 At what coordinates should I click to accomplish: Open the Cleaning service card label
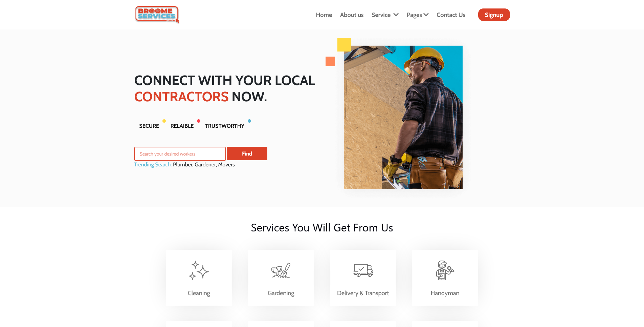[199, 293]
